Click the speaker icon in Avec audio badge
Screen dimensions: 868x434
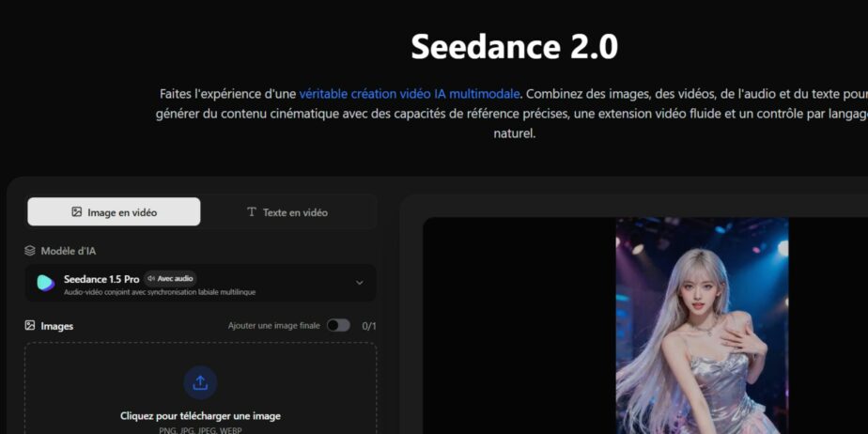(152, 279)
